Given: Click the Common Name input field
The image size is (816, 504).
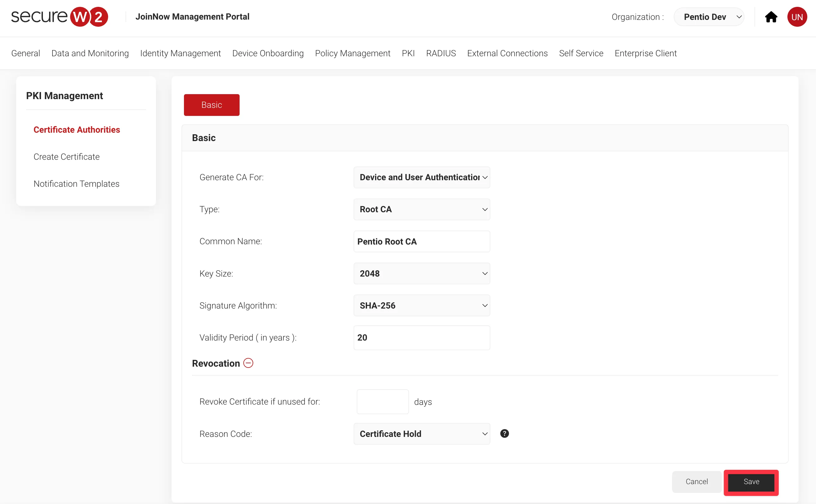Looking at the screenshot, I should click(422, 241).
